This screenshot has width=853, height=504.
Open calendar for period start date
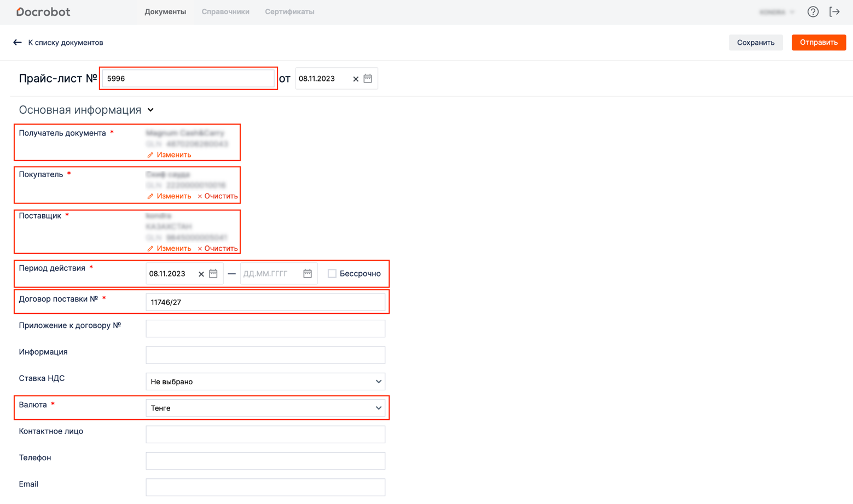213,274
